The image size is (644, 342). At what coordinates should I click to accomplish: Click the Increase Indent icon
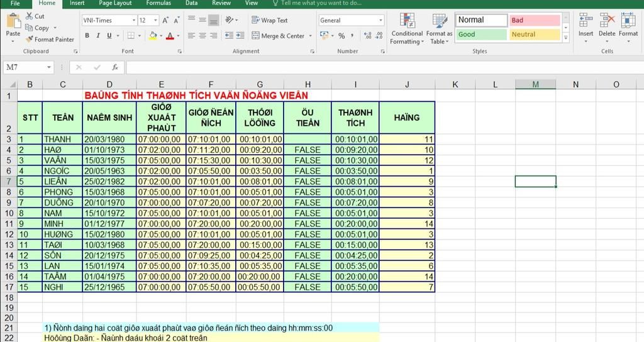(x=240, y=36)
